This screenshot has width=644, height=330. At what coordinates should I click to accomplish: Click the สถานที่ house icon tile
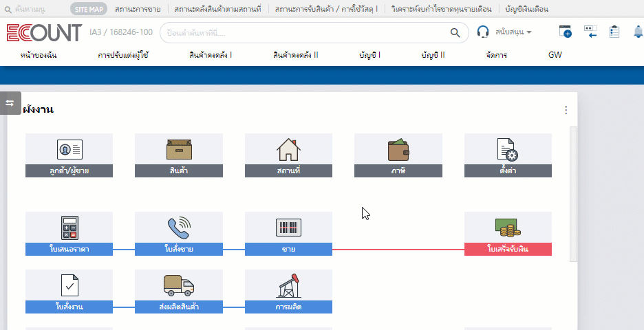tap(288, 155)
